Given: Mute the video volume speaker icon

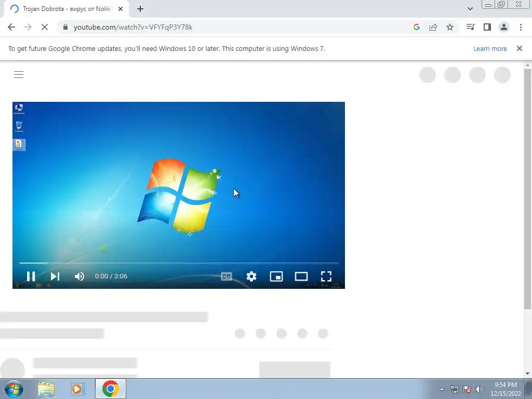Looking at the screenshot, I should [79, 276].
